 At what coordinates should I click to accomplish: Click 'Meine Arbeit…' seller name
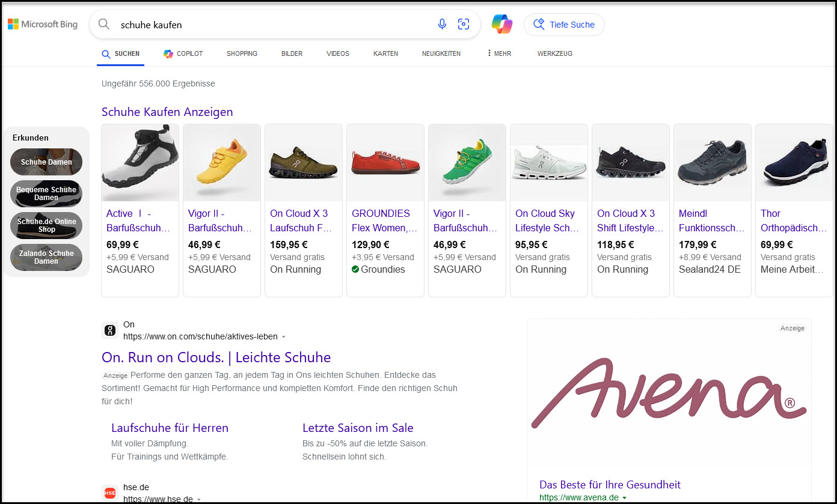pyautogui.click(x=792, y=270)
